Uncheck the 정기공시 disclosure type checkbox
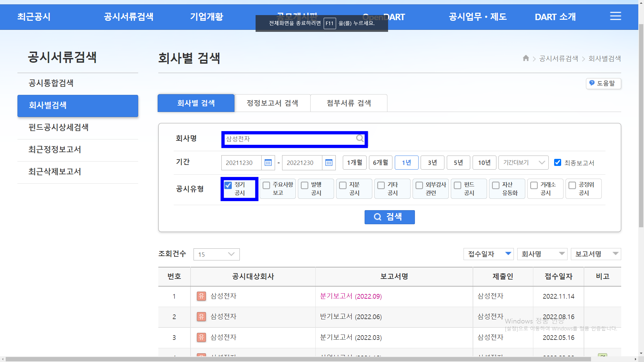Screen dimensions: 644x362 (228, 185)
